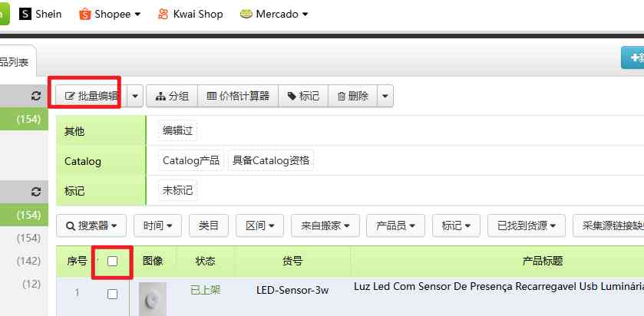
Task: Select the Catalog产品 filter tag
Action: pos(190,161)
